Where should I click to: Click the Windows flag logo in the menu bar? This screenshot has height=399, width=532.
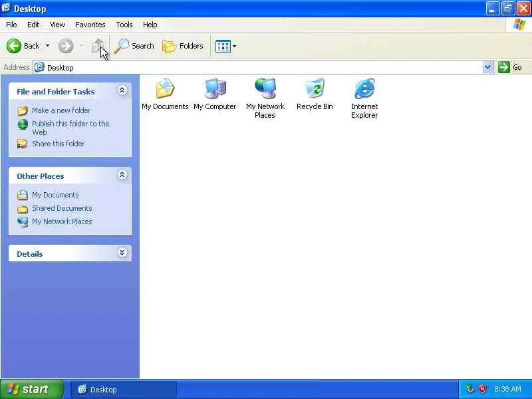pos(519,25)
